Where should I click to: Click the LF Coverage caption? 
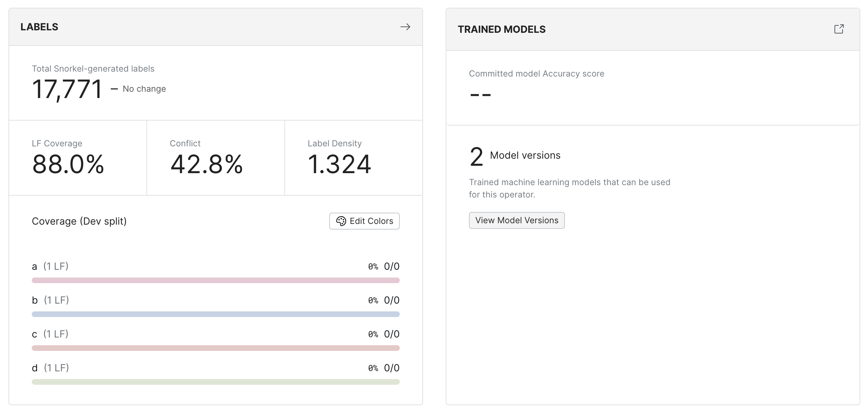57,144
